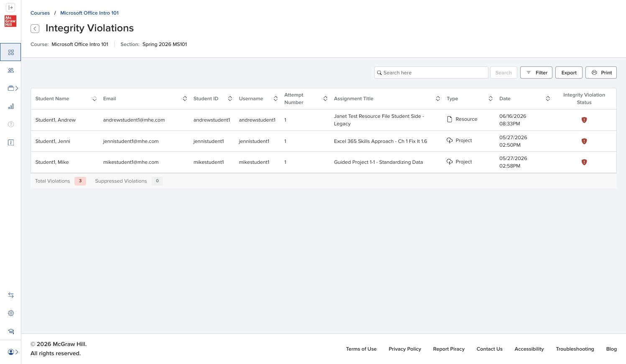Click the Print button
Image resolution: width=626 pixels, height=364 pixels.
[601, 73]
